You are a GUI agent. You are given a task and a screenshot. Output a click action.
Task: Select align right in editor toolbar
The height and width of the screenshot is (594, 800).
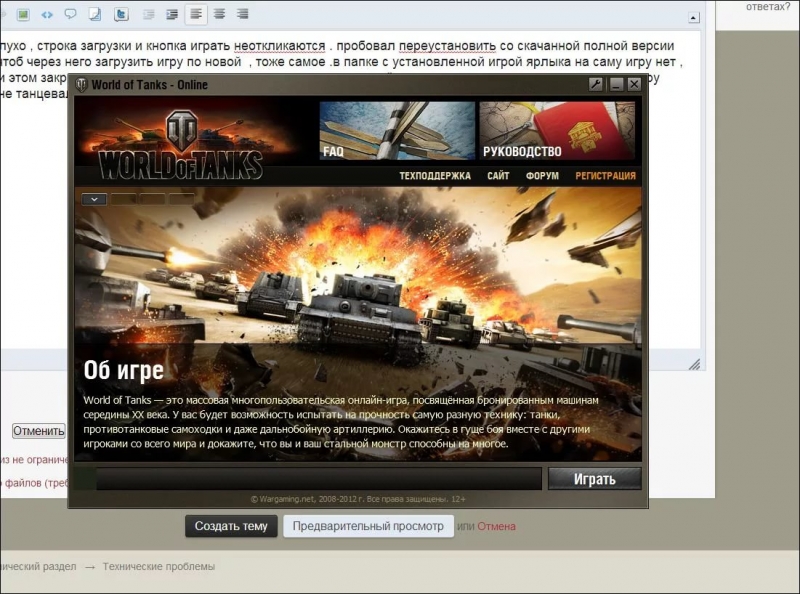(x=243, y=14)
